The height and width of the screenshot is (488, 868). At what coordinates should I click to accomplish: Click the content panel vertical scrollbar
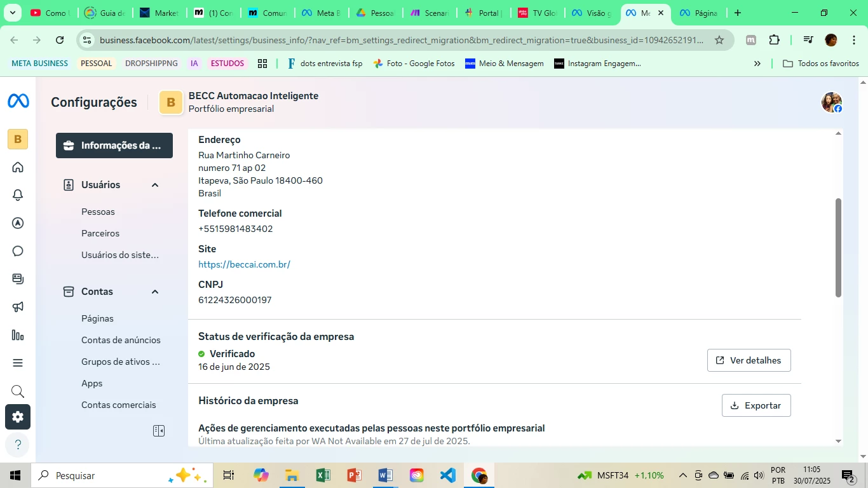838,248
